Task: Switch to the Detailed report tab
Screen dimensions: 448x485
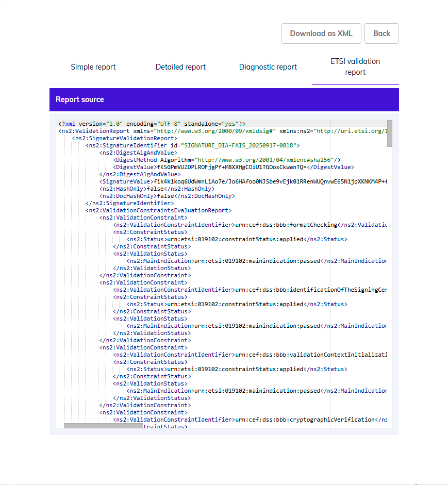Action: pyautogui.click(x=180, y=67)
